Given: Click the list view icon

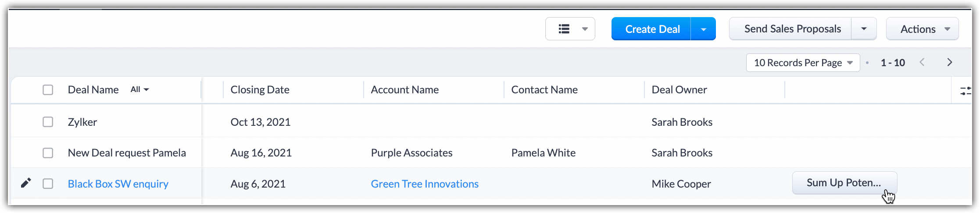Looking at the screenshot, I should pos(564,29).
